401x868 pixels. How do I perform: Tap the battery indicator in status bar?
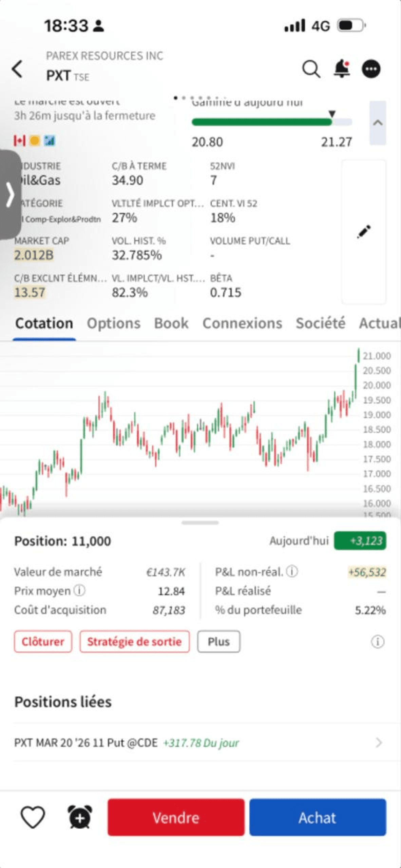pyautogui.click(x=351, y=25)
